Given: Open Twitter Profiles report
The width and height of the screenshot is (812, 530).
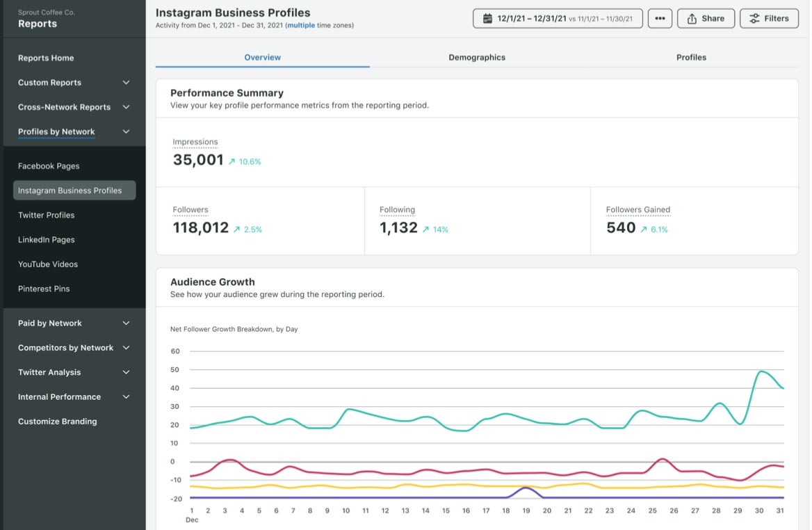Looking at the screenshot, I should [46, 216].
